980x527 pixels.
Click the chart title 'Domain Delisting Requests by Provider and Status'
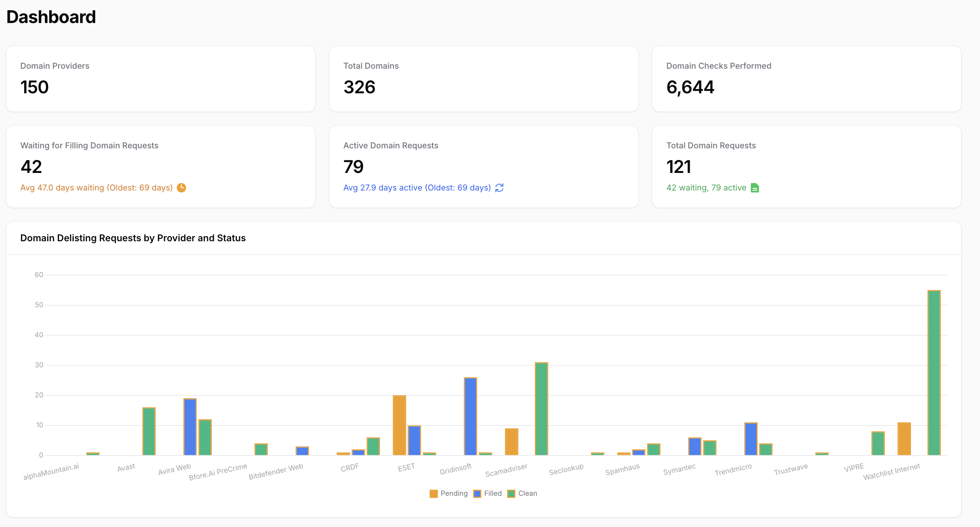133,238
